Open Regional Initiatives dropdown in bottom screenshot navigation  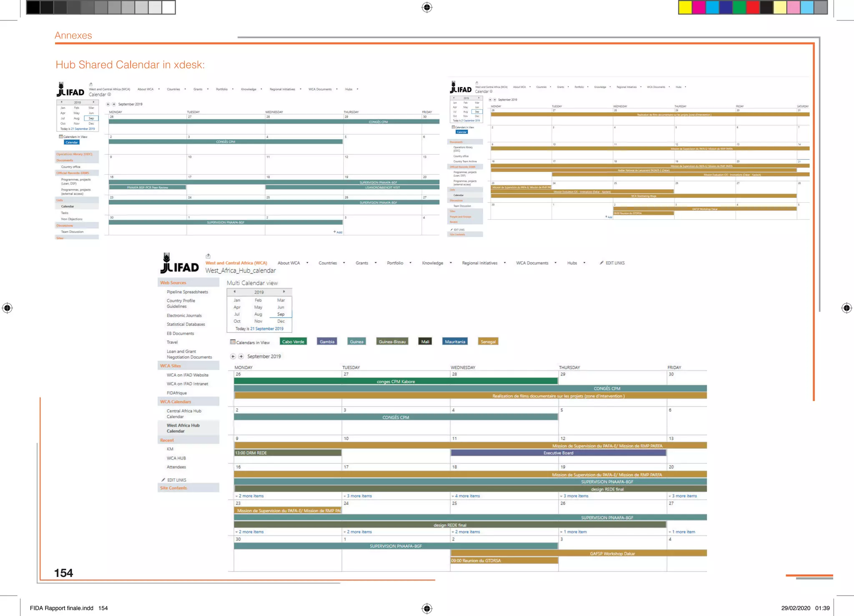(x=505, y=263)
